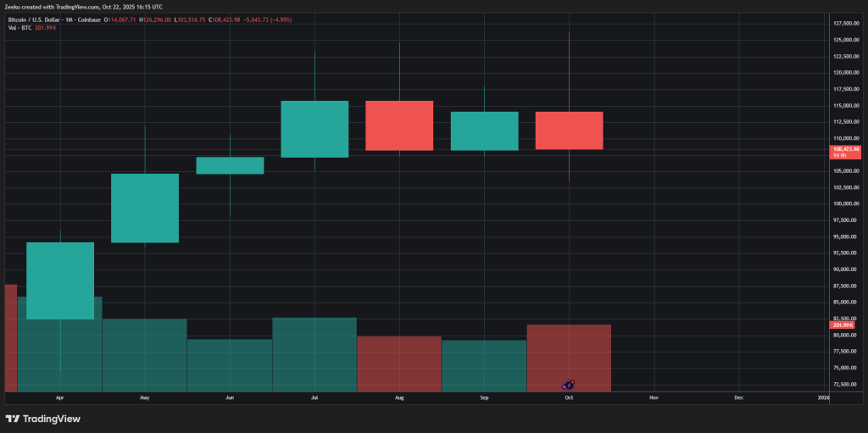Click the green July candle body
Viewport: 868px width, 433px height.
click(314, 129)
